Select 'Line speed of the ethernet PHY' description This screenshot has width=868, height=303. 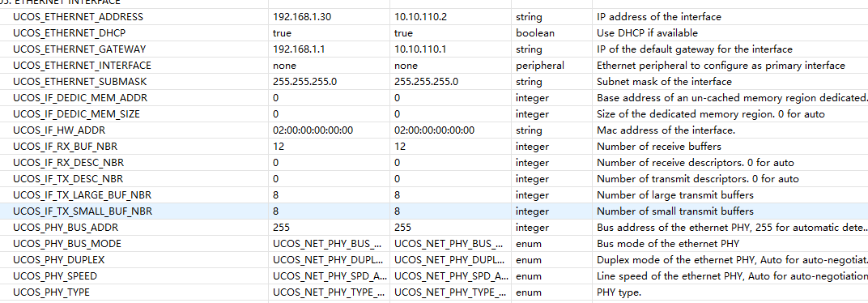(x=732, y=275)
